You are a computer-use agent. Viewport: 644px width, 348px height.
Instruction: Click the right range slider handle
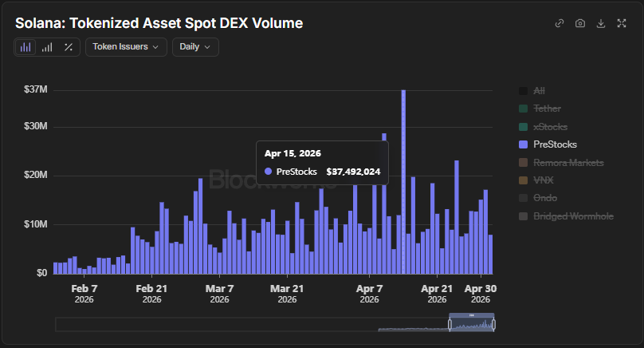coord(493,325)
